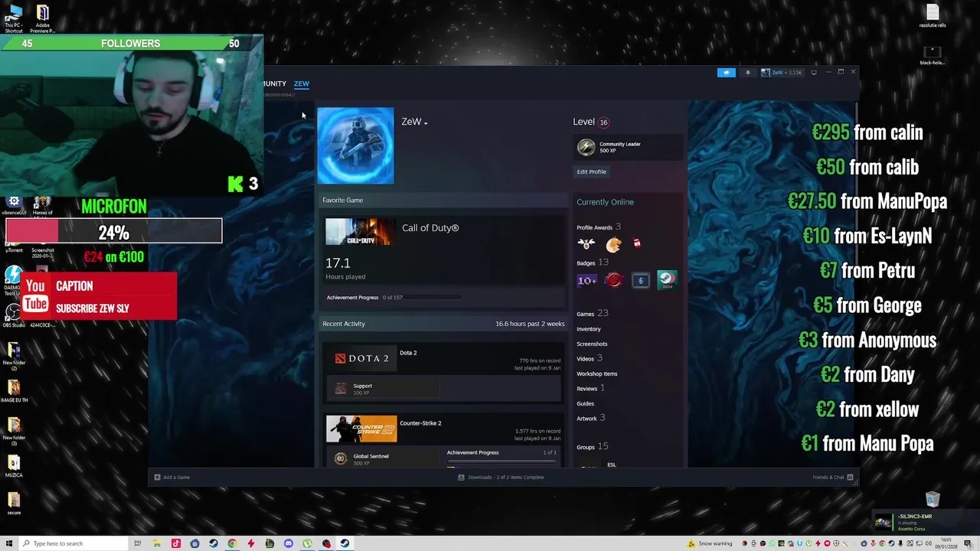Open the Workshop Items link
The height and width of the screenshot is (551, 980).
point(597,373)
